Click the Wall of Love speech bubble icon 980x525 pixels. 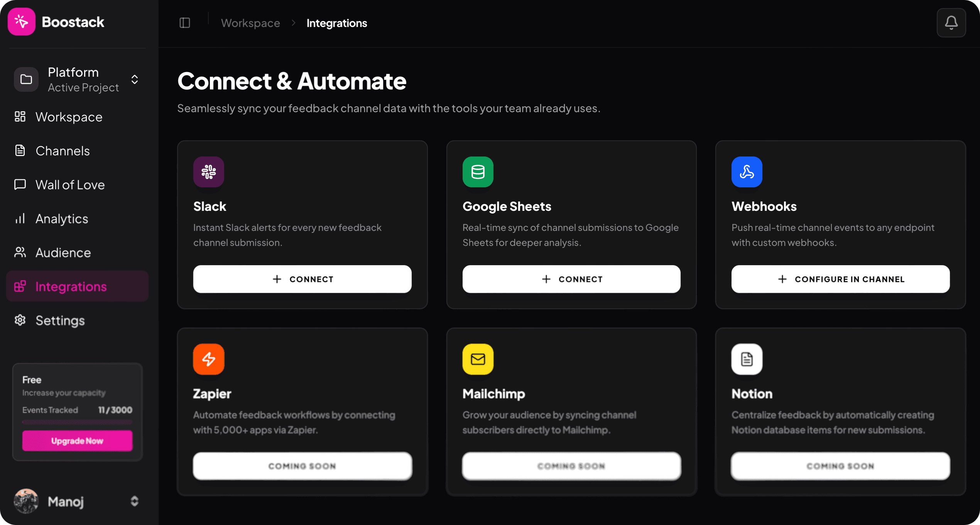pos(20,184)
